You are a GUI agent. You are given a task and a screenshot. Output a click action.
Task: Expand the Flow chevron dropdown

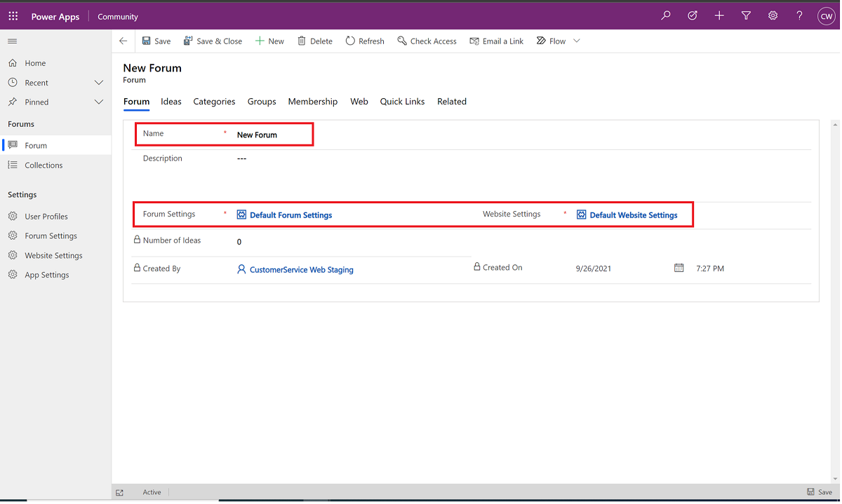[577, 41]
